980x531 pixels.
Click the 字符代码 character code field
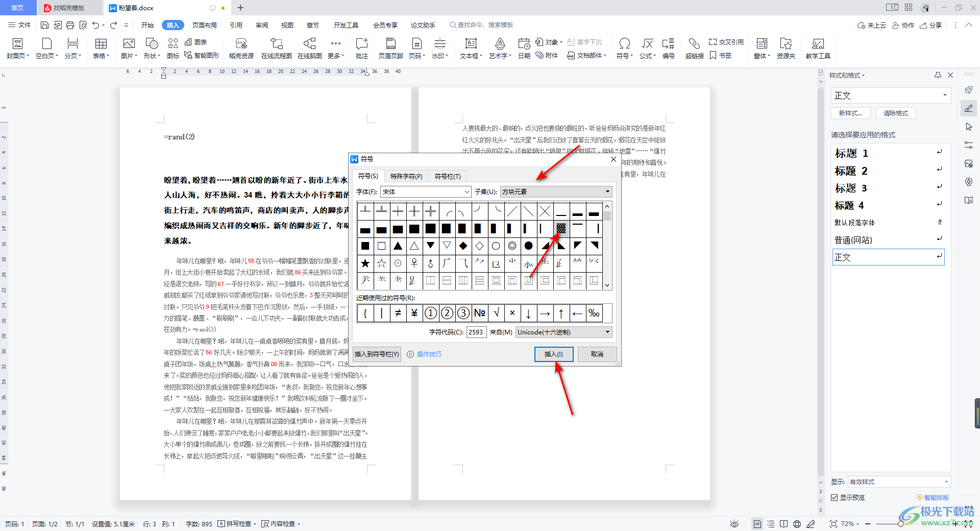(x=476, y=332)
